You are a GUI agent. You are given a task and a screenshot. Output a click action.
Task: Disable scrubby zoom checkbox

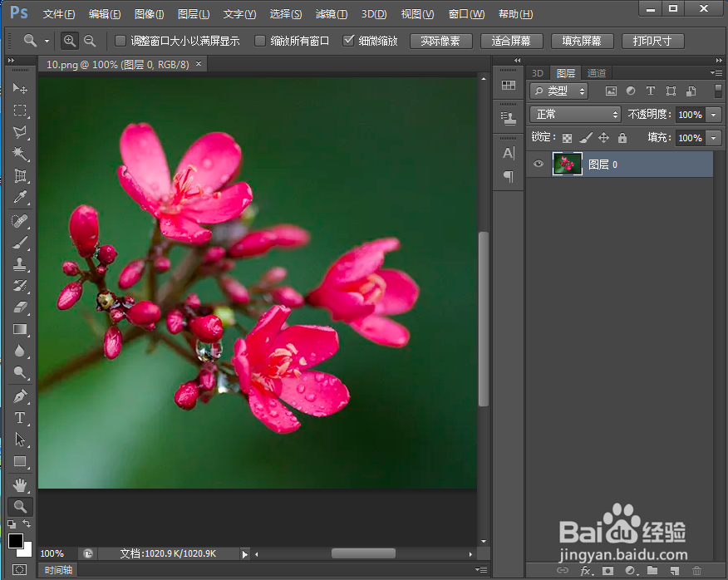point(348,41)
